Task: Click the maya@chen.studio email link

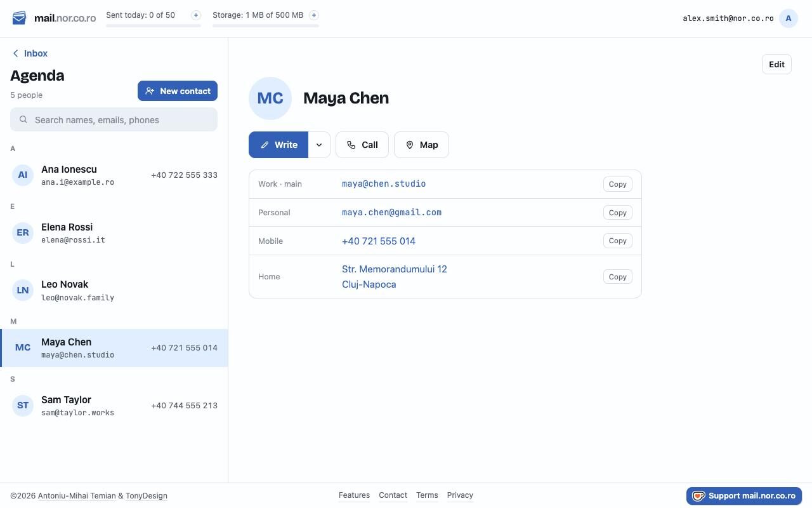Action: [x=384, y=184]
